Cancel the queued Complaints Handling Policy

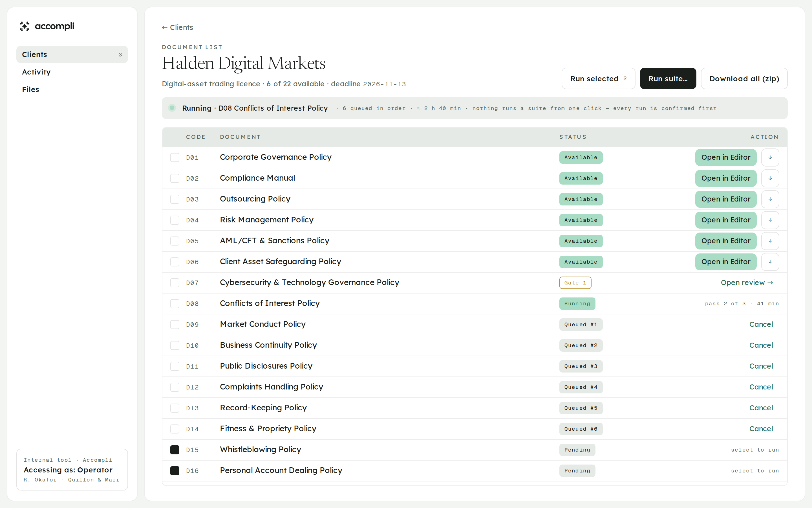(x=761, y=387)
